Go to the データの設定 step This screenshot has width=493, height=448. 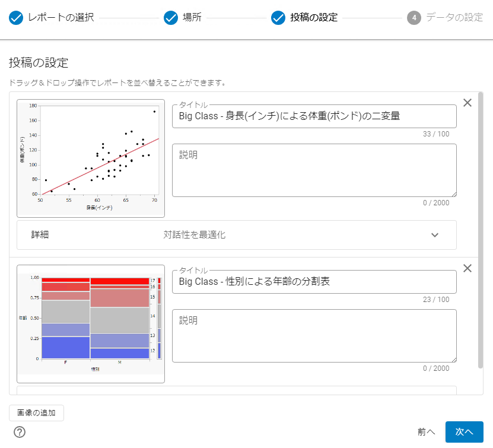tap(454, 18)
